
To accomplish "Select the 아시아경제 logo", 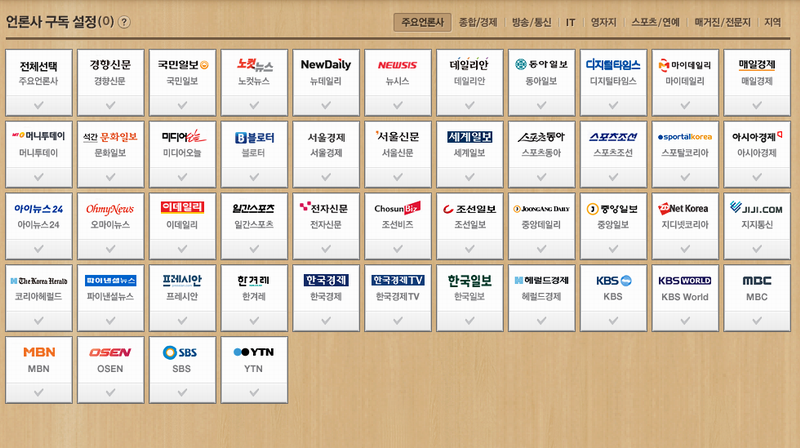I will coord(757,136).
